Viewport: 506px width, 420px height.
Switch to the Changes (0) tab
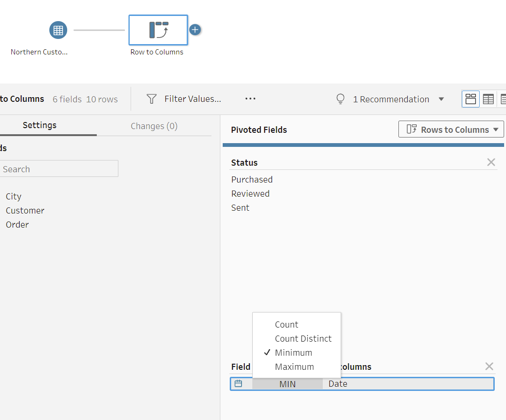[x=154, y=126]
